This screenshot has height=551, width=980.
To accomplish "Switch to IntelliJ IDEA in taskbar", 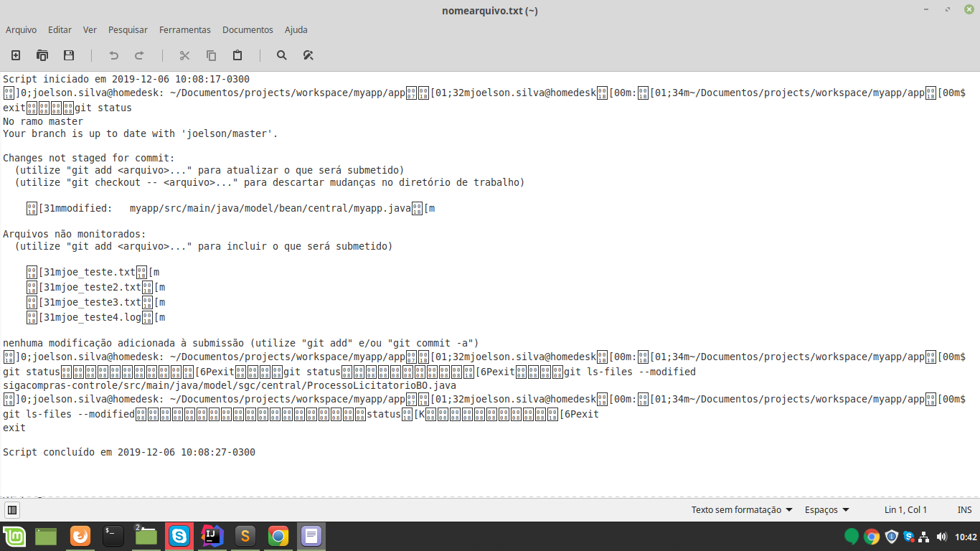I will 212,536.
